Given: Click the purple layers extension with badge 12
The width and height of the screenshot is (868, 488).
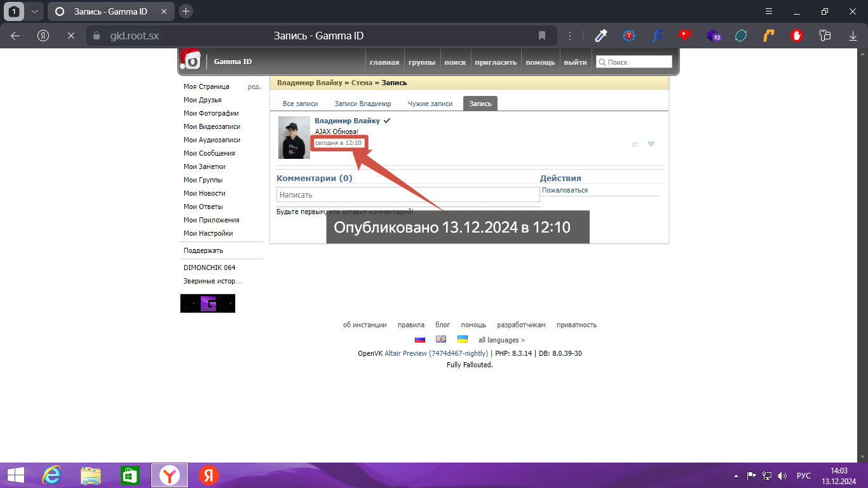Looking at the screenshot, I should [x=713, y=36].
